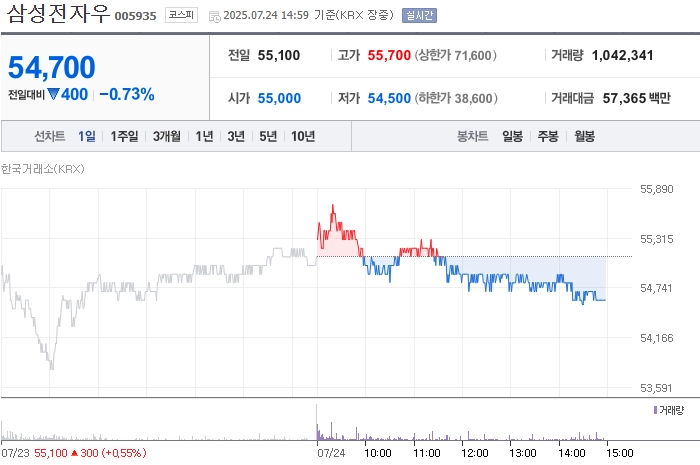Click the 거래대금 value 57,365 백만
Image resolution: width=700 pixels, height=465 pixels.
[637, 98]
